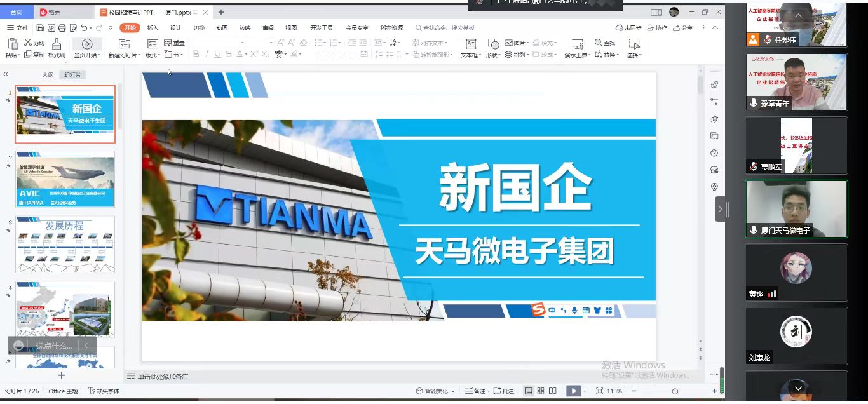Click the Collaborate (协作) button

pyautogui.click(x=658, y=28)
